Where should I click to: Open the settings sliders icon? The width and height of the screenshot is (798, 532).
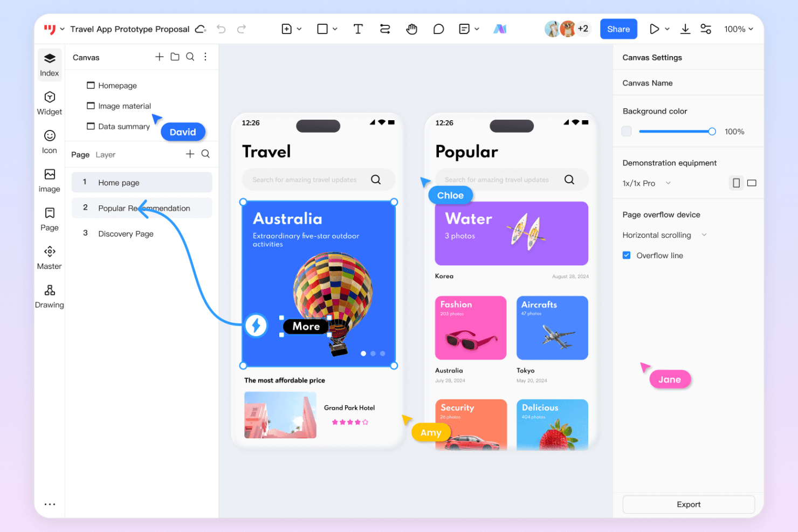tap(706, 29)
